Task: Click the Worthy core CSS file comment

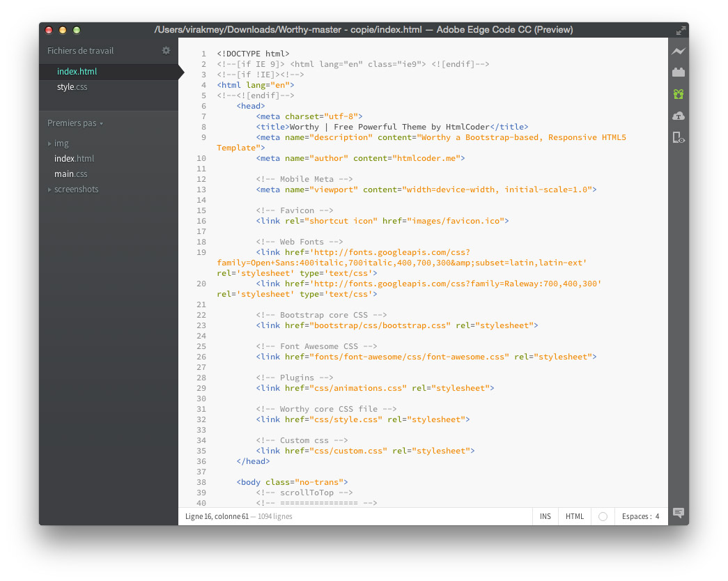Action: tap(326, 409)
